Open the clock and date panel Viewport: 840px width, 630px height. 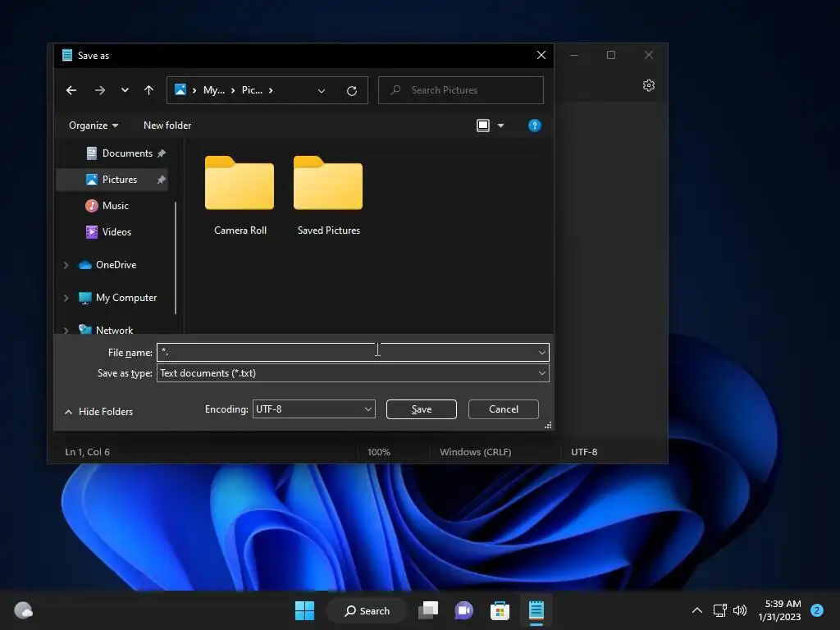[779, 610]
